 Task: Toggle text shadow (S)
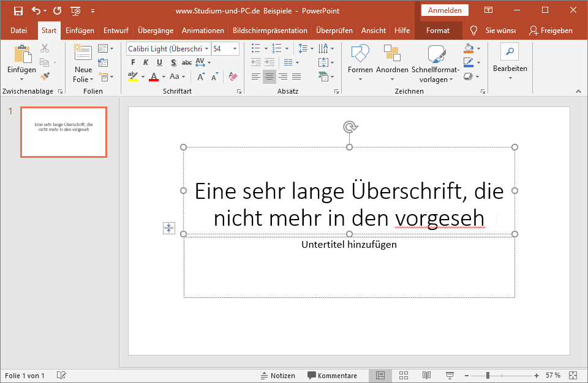coord(173,62)
